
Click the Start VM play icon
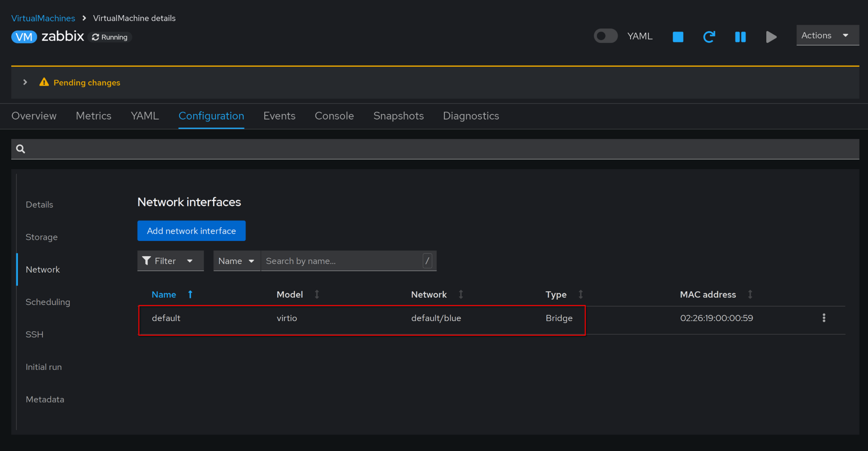771,37
